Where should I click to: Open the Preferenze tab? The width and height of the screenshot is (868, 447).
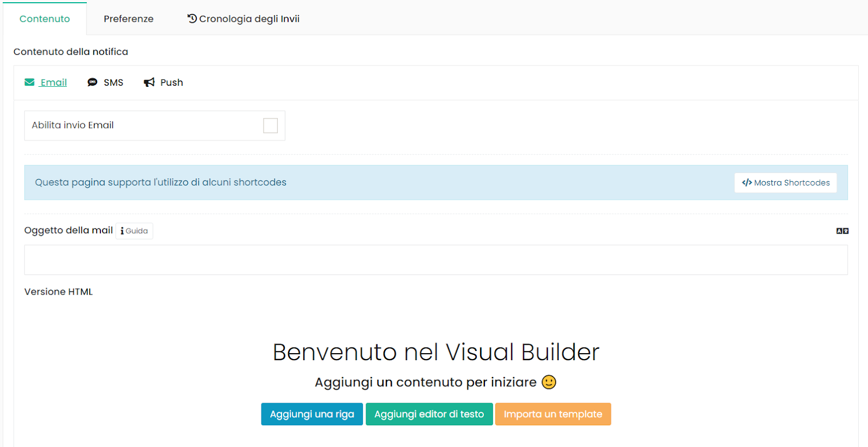(x=129, y=19)
